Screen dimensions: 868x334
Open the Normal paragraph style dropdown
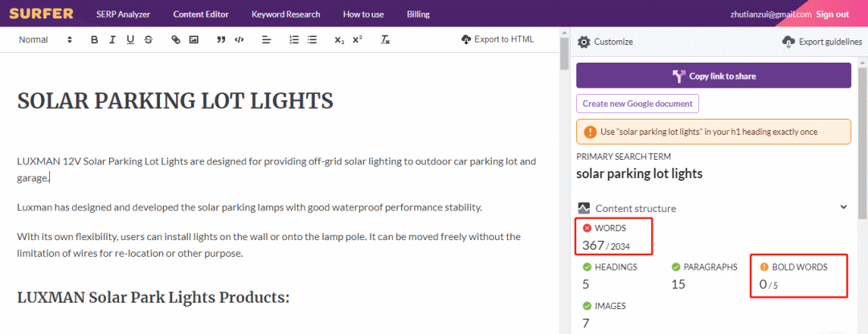coord(45,40)
